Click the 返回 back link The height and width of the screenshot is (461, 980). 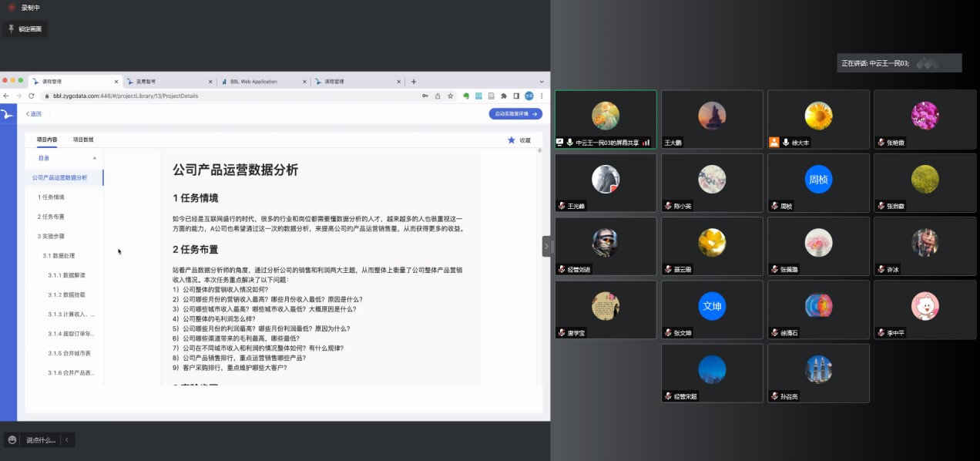(34, 114)
